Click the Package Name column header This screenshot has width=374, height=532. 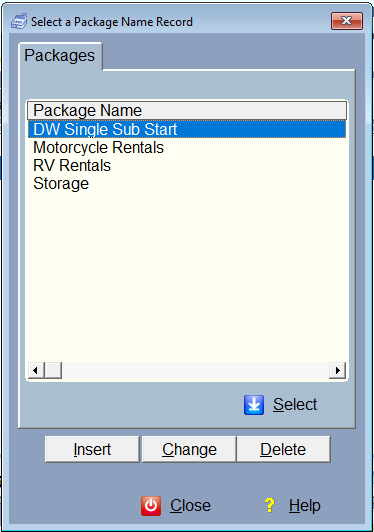pos(187,111)
